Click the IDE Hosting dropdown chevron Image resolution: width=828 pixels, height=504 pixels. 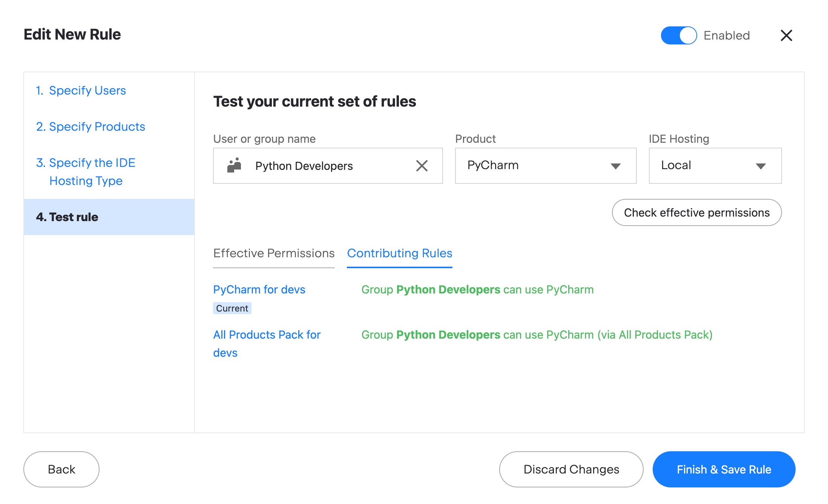click(x=761, y=166)
